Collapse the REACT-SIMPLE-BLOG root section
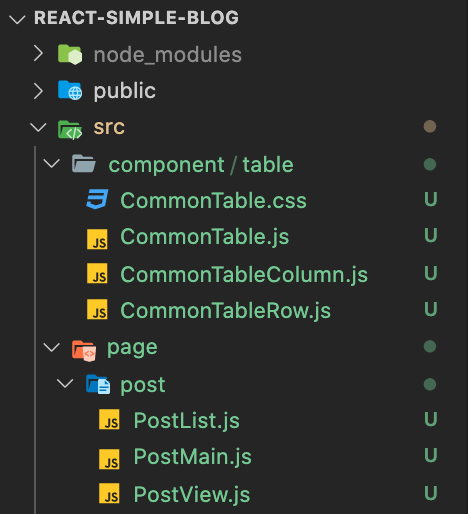Image resolution: width=468 pixels, height=514 pixels. pyautogui.click(x=17, y=19)
